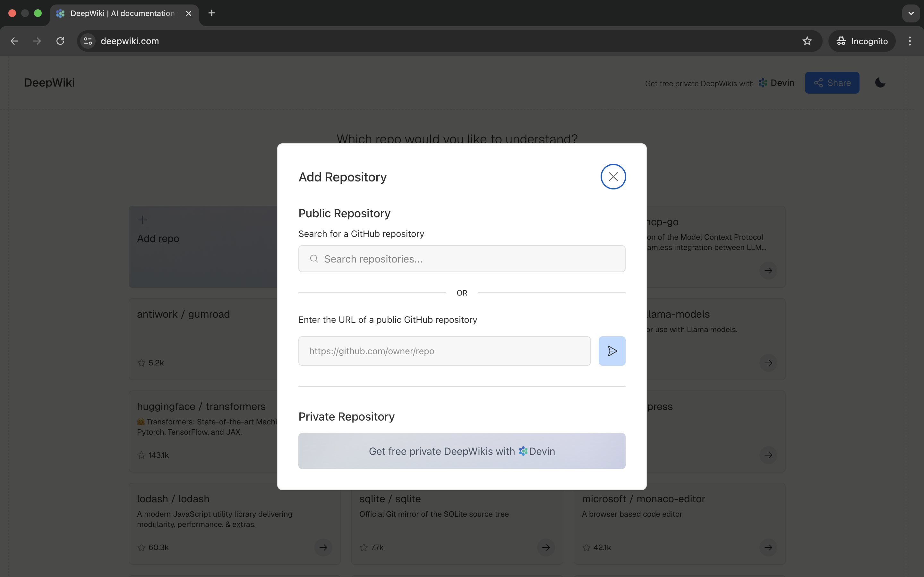This screenshot has height=577, width=924.
Task: Click Get free private DeepWikis with Devin
Action: tap(462, 451)
